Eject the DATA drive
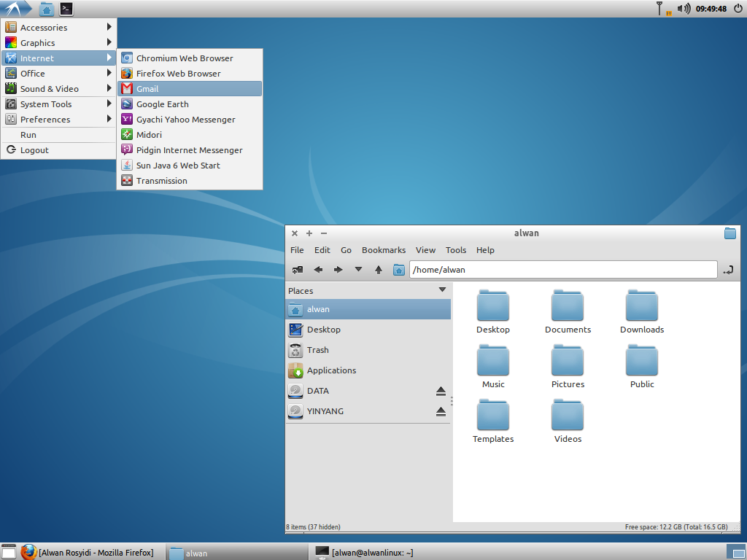Viewport: 747px width, 560px height. point(441,391)
